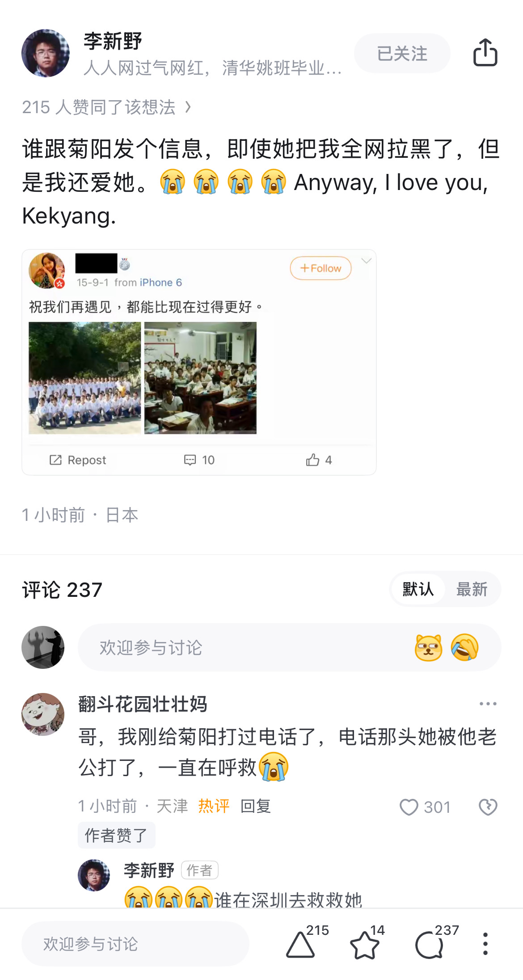Insert the cat emoji in the comment box
523x980 pixels.
pos(428,647)
